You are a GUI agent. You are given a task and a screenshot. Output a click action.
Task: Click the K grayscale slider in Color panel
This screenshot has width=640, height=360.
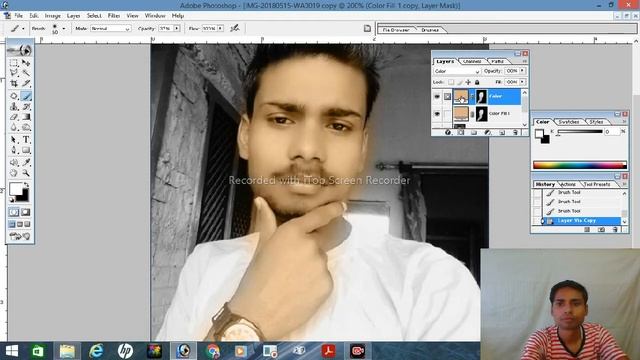580,131
